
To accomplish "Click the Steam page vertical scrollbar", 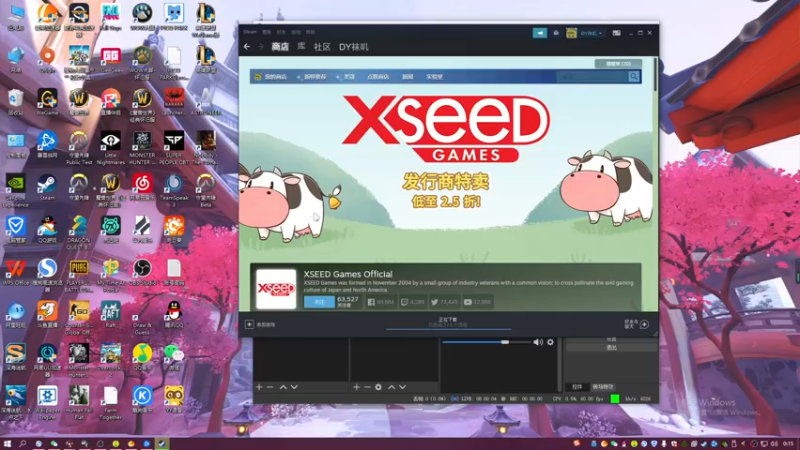I will [x=656, y=75].
